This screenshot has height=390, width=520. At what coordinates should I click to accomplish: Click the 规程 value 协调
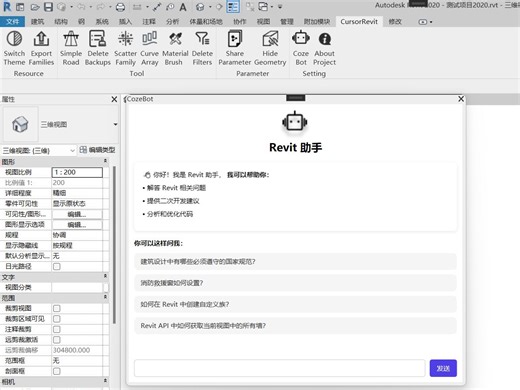[x=77, y=235]
